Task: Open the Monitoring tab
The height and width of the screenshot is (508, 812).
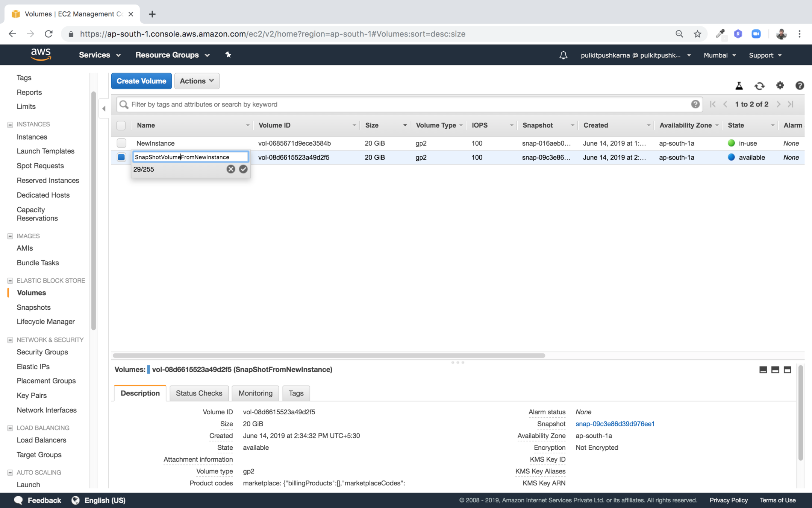Action: [255, 393]
